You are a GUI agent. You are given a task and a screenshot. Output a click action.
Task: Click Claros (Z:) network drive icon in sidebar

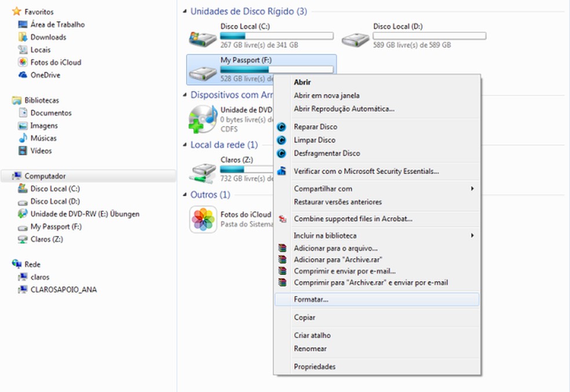pyautogui.click(x=23, y=239)
